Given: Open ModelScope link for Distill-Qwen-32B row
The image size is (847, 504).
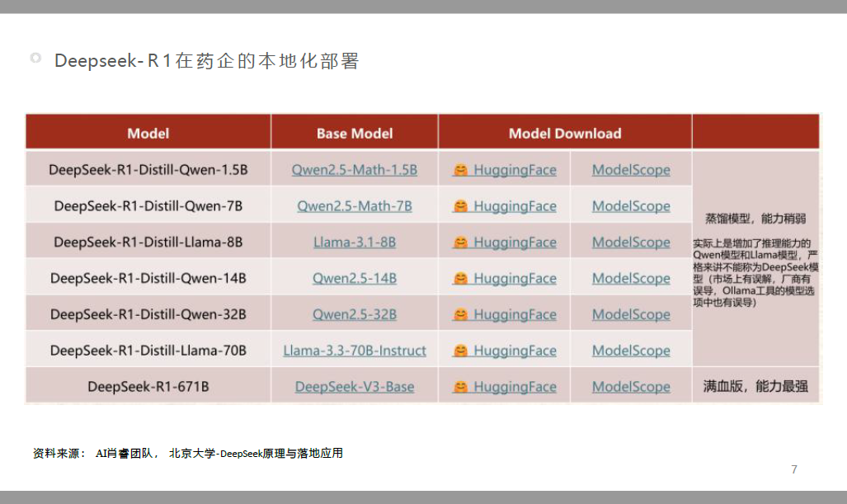Looking at the screenshot, I should tap(631, 314).
